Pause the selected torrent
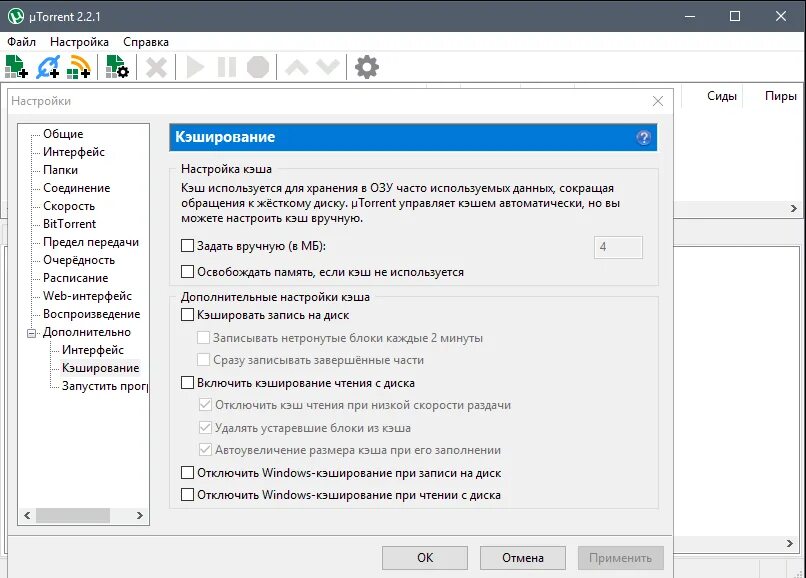 pyautogui.click(x=227, y=66)
